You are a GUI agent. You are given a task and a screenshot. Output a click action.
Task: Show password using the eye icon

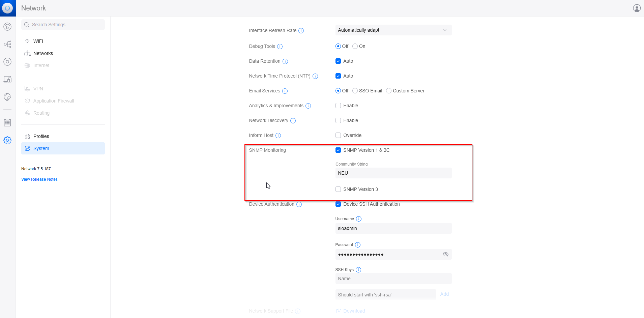pyautogui.click(x=445, y=254)
